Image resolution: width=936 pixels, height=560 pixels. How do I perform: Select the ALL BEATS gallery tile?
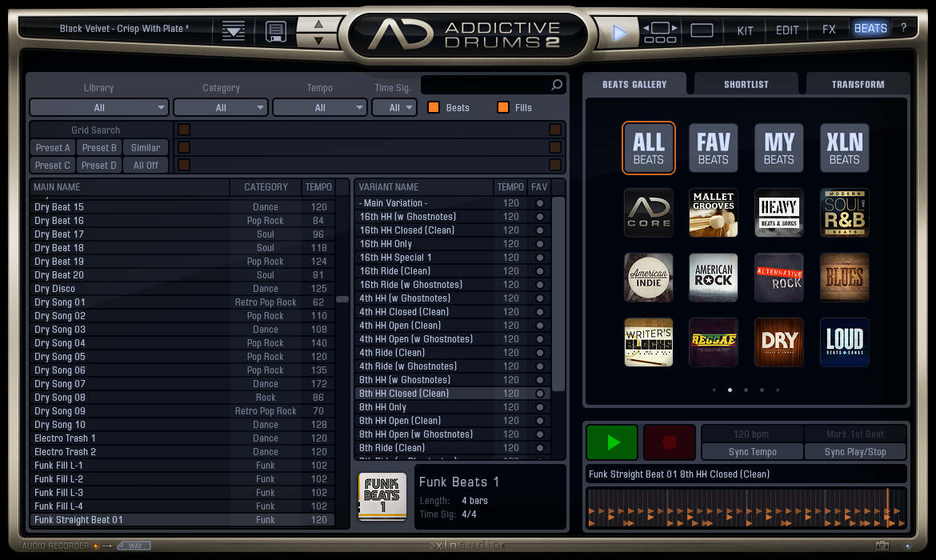click(x=648, y=148)
